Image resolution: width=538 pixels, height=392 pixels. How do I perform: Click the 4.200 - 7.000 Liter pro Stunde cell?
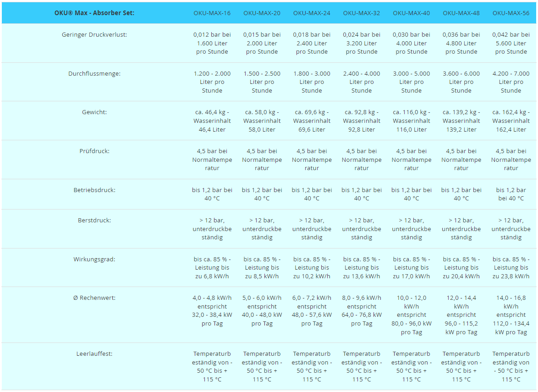pyautogui.click(x=511, y=82)
